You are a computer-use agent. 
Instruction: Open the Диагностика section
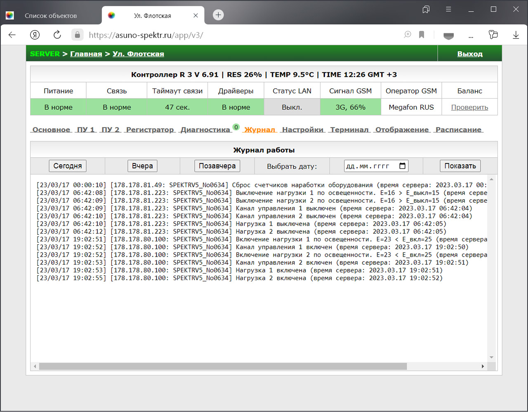tap(205, 130)
